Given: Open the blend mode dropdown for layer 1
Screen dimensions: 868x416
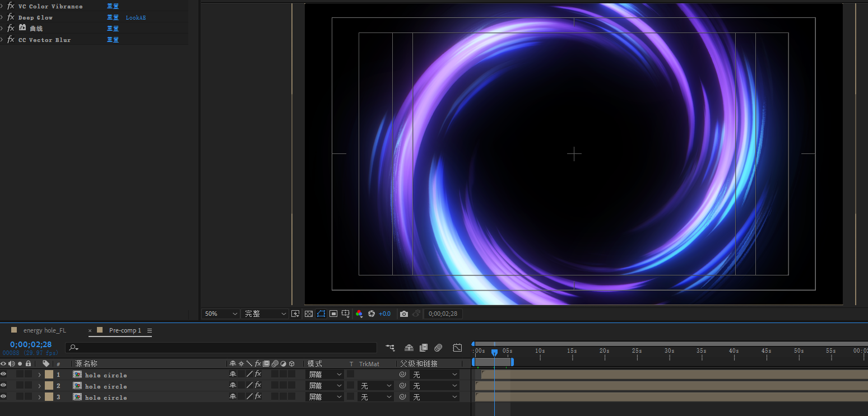Looking at the screenshot, I should coord(325,375).
